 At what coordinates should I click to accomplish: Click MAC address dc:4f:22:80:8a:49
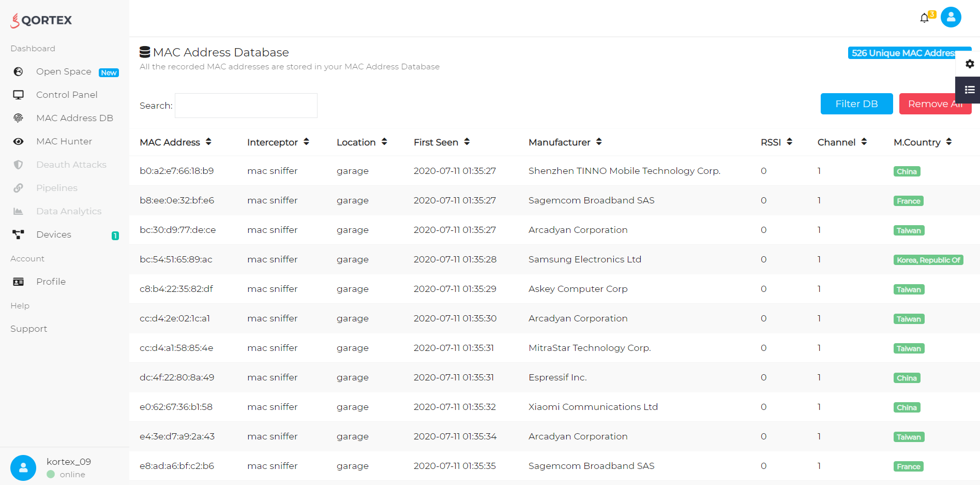(x=177, y=377)
